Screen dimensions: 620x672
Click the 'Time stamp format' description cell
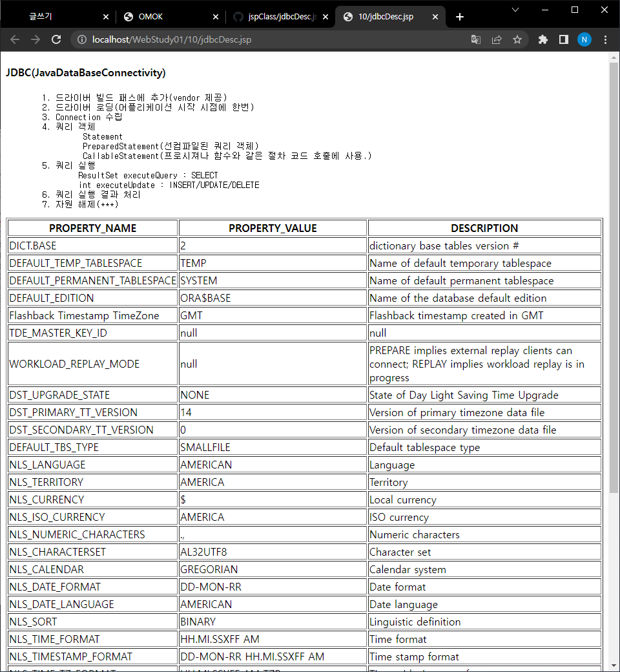(x=484, y=656)
